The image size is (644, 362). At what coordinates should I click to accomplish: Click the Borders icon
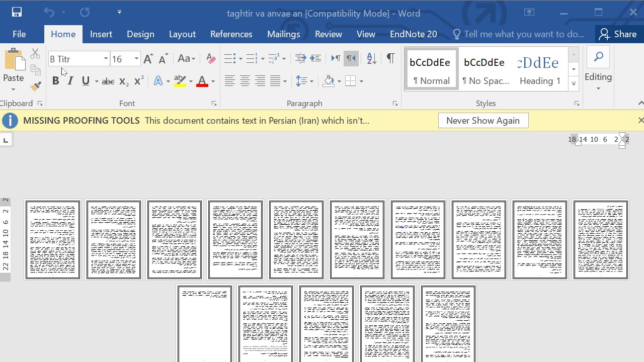(351, 81)
